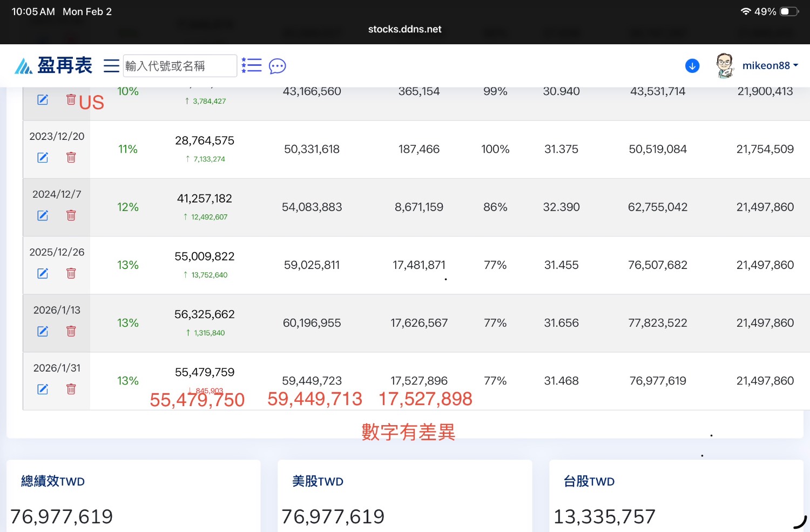Edit the 2023/12/20 record

[43, 158]
